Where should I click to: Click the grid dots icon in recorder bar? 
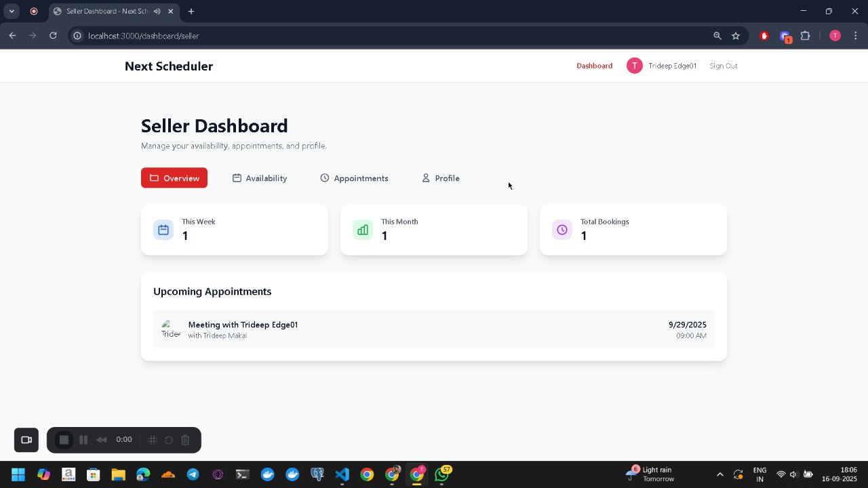pyautogui.click(x=153, y=440)
